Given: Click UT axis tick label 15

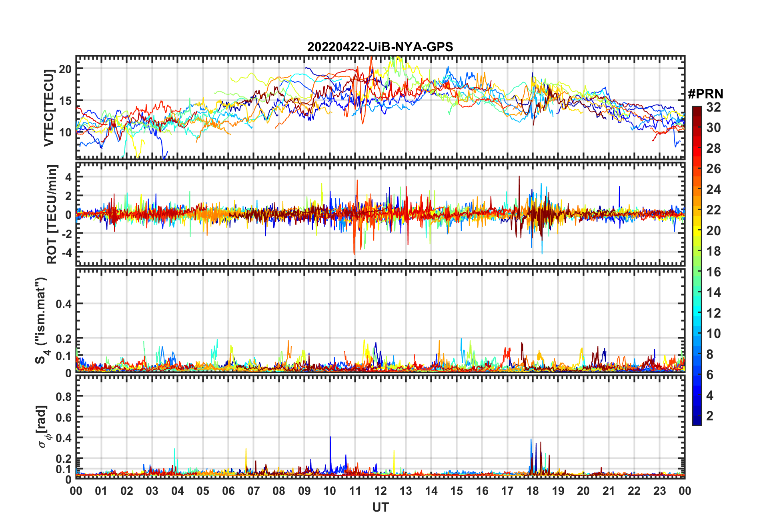Looking at the screenshot, I should point(457,491).
